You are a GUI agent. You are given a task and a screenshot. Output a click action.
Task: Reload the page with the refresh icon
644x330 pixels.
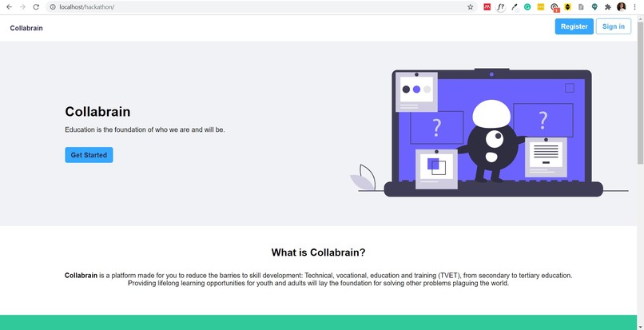click(x=36, y=7)
